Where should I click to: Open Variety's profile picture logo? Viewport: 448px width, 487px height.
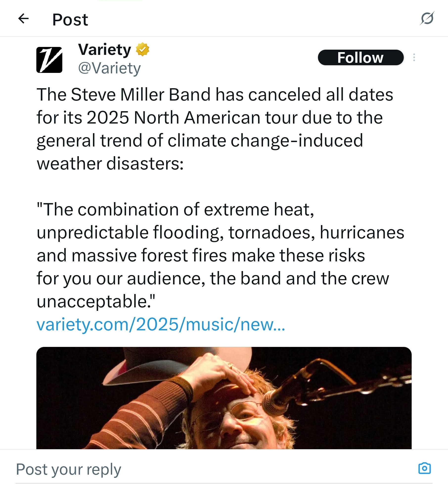tap(49, 60)
